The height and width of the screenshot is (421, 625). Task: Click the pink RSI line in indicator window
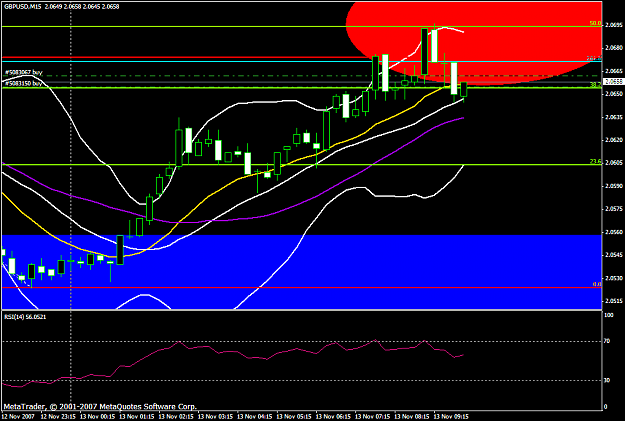(233, 363)
